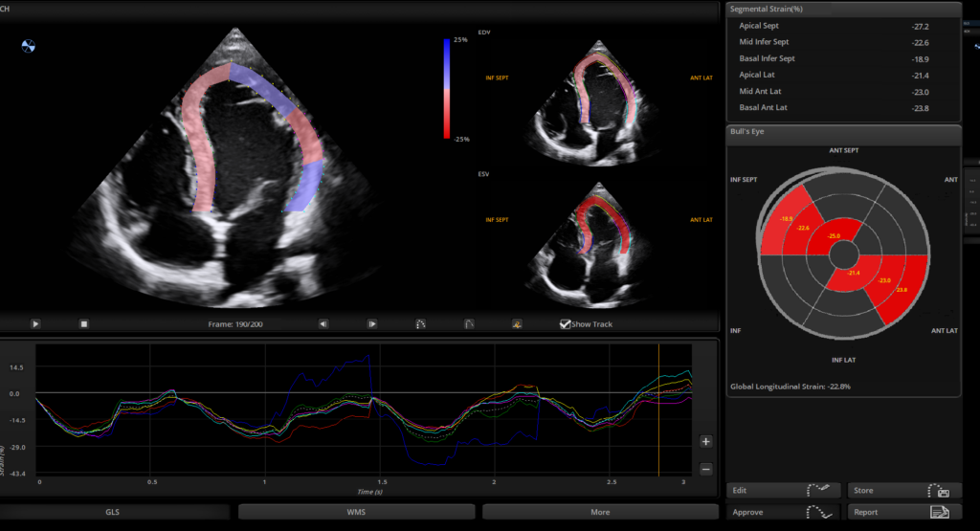Click the orange time cursor on graph
The height and width of the screenshot is (531, 980).
[x=658, y=409]
